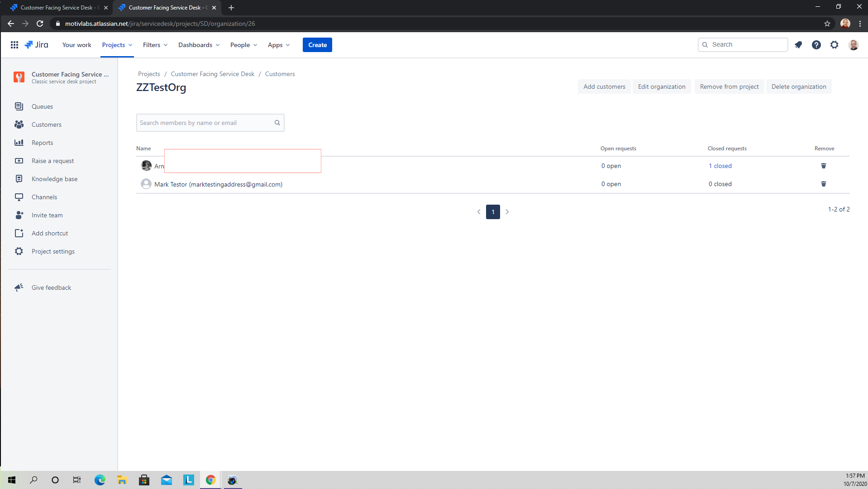Open the notifications icon in Jira header

point(798,45)
